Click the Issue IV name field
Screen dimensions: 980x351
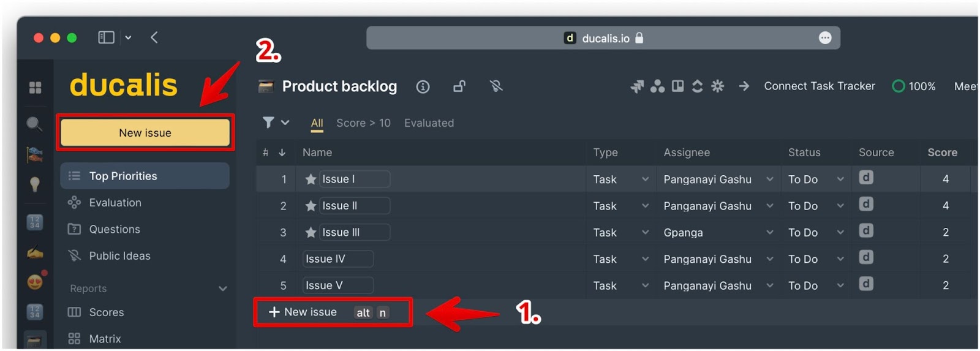[x=337, y=259]
